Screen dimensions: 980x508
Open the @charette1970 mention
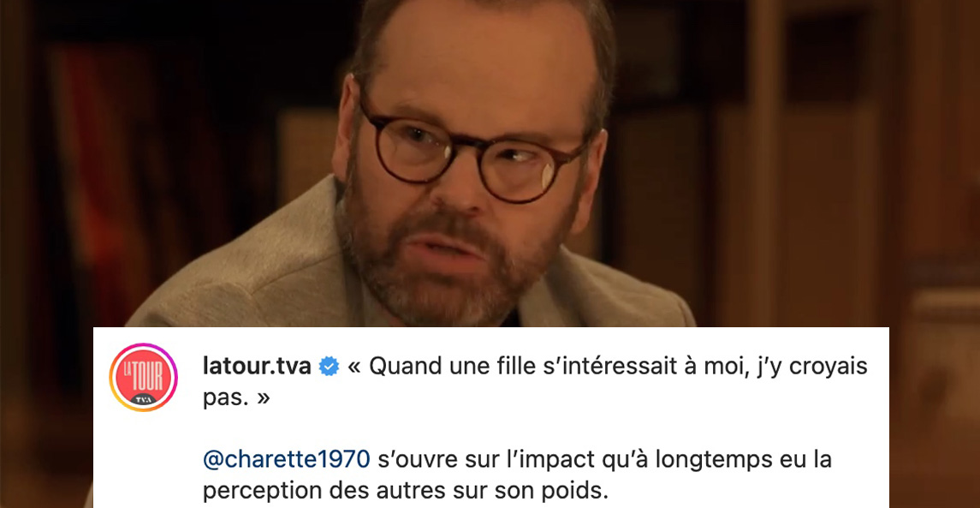pos(286,460)
